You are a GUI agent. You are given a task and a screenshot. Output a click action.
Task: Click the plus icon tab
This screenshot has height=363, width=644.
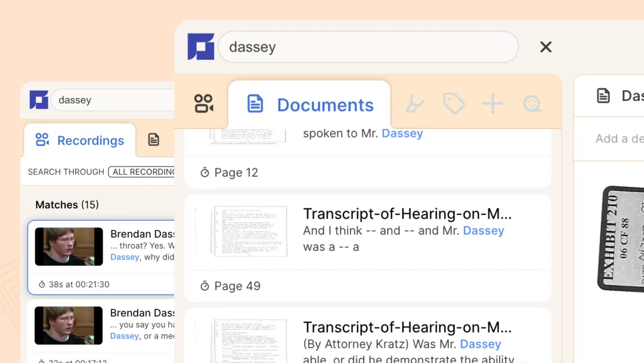point(493,103)
